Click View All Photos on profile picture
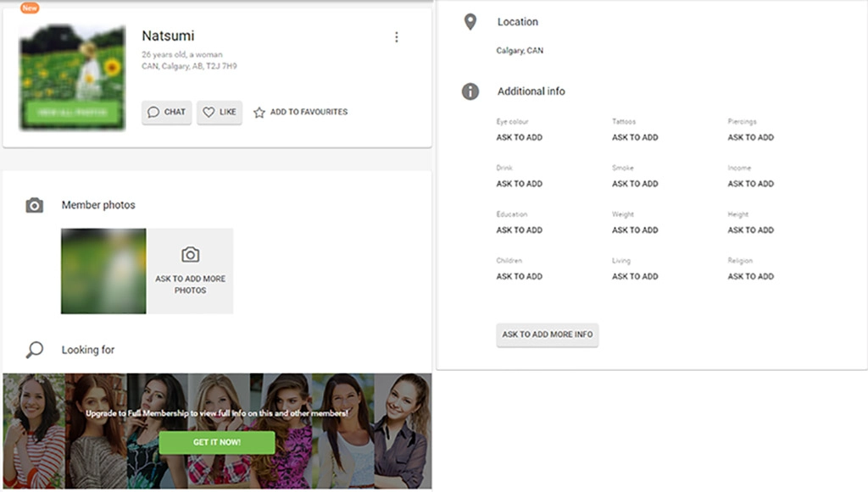The height and width of the screenshot is (492, 868). (72, 113)
